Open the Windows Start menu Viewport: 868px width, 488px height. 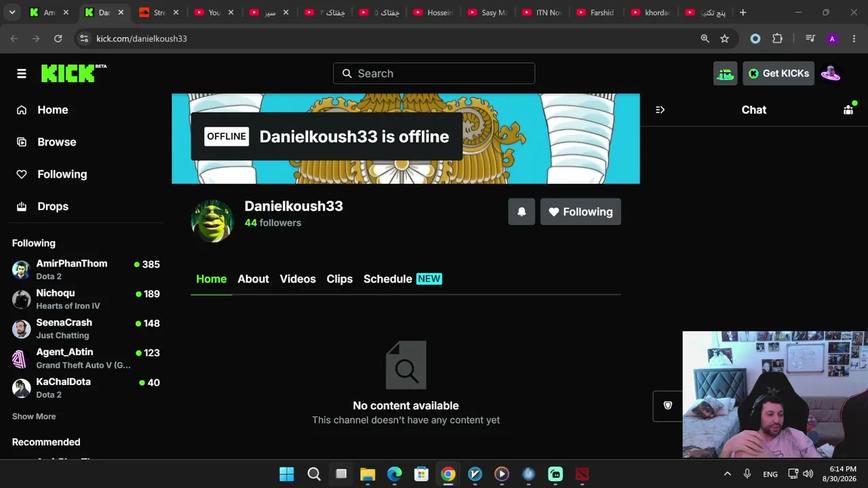coord(287,474)
